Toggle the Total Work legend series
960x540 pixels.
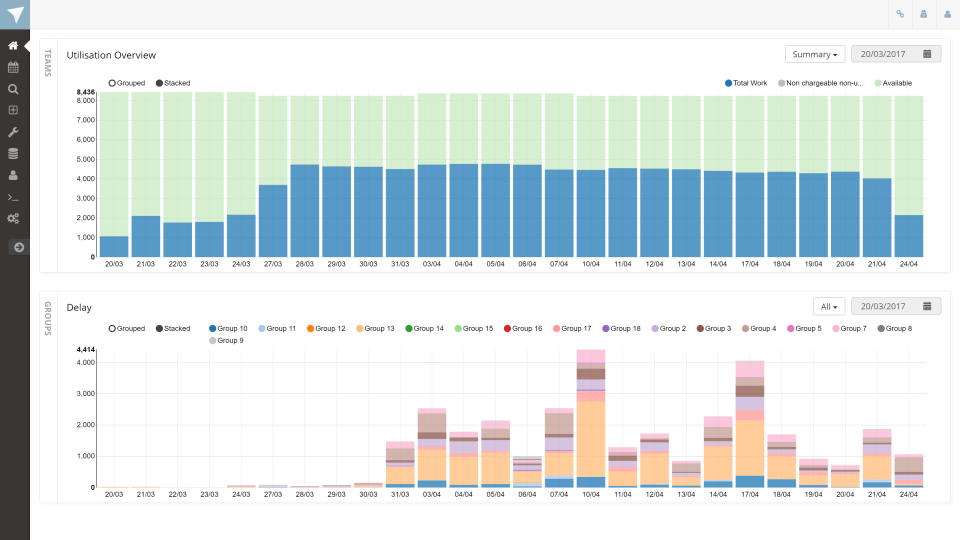748,83
